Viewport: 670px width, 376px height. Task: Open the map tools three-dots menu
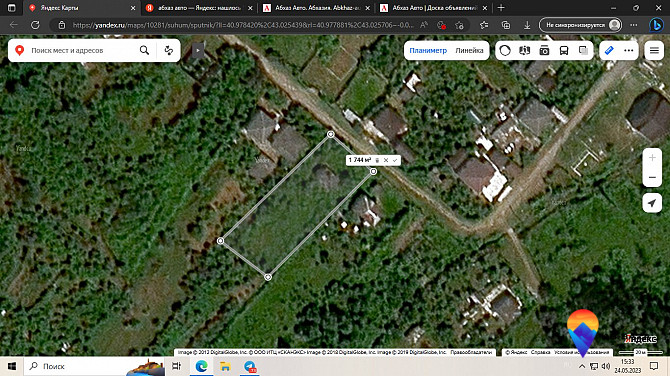(629, 50)
